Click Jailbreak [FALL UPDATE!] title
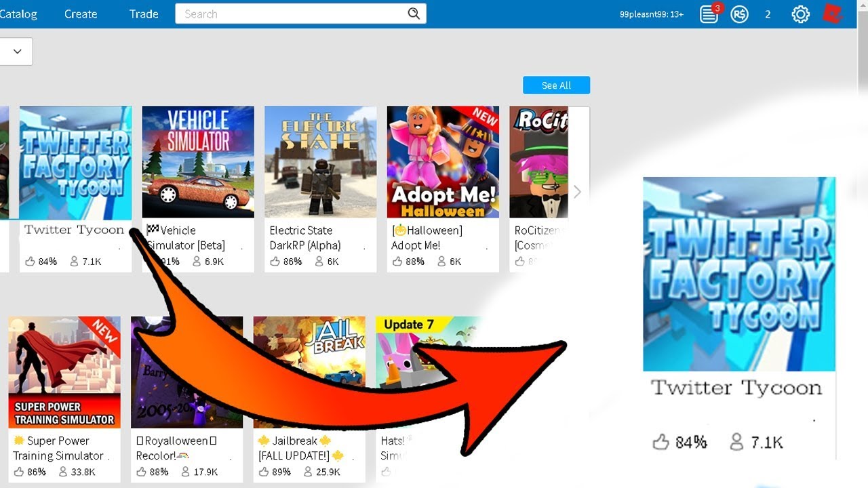Viewport: 868px width, 488px height. coord(301,448)
